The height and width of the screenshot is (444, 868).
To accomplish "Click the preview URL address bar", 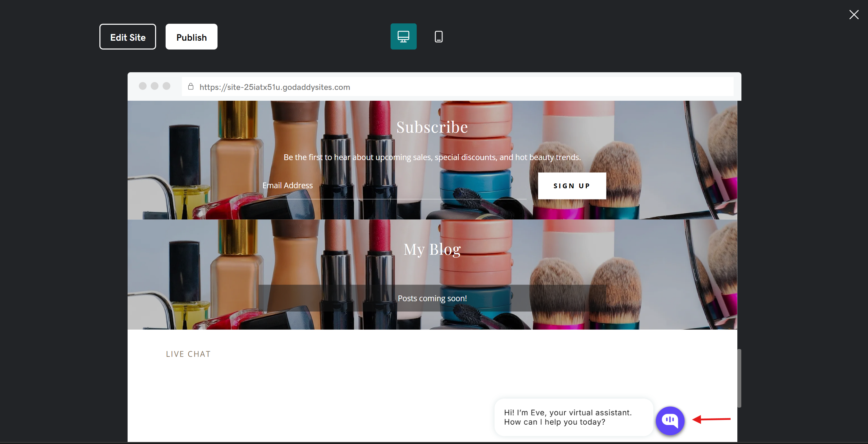I will [457, 87].
